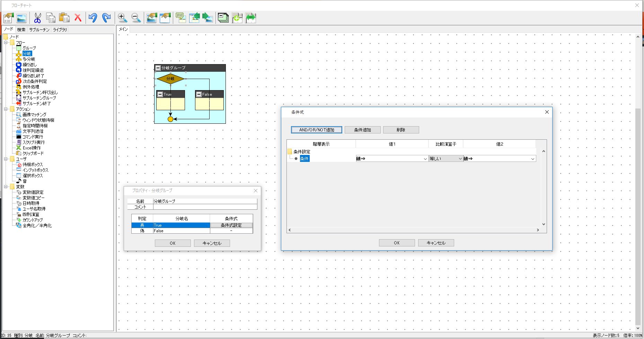The height and width of the screenshot is (339, 644).
Task: Click the 削除 button in 条件式 dialog
Action: [401, 130]
